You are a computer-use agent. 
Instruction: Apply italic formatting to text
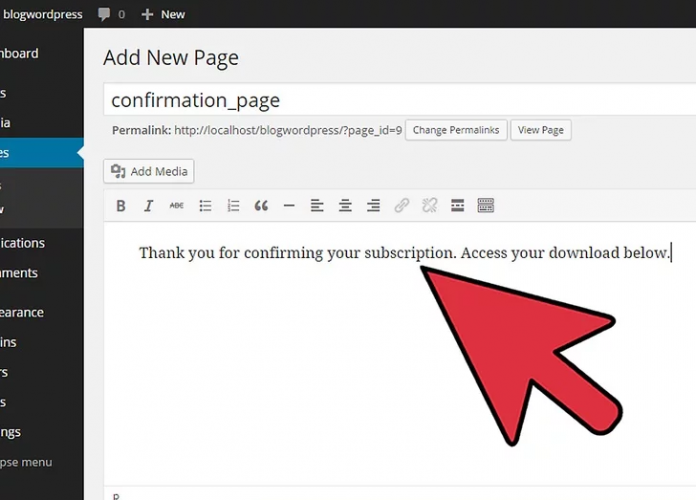coord(149,206)
